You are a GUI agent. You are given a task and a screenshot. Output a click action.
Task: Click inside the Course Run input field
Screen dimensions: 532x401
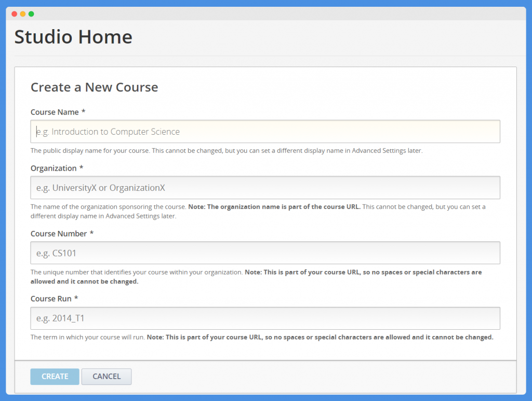pyautogui.click(x=265, y=318)
